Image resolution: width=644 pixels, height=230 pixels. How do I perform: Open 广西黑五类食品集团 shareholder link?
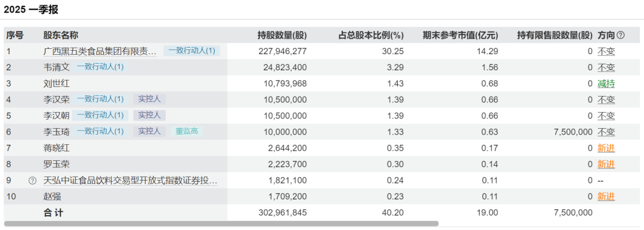(100, 51)
